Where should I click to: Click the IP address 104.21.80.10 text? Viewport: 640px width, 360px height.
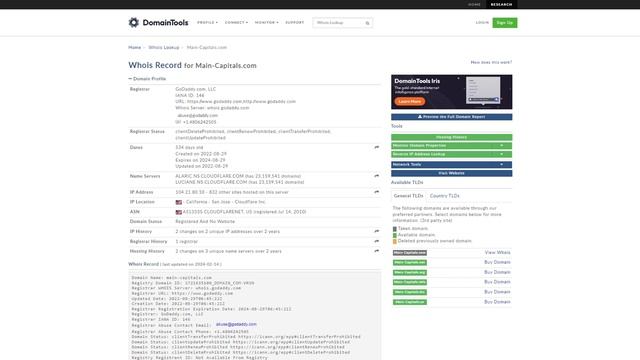tap(190, 192)
